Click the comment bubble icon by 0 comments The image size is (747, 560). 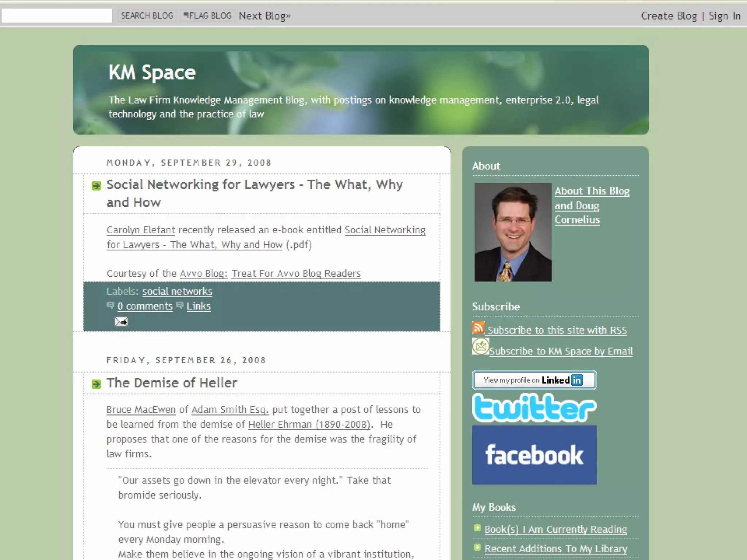(x=110, y=306)
